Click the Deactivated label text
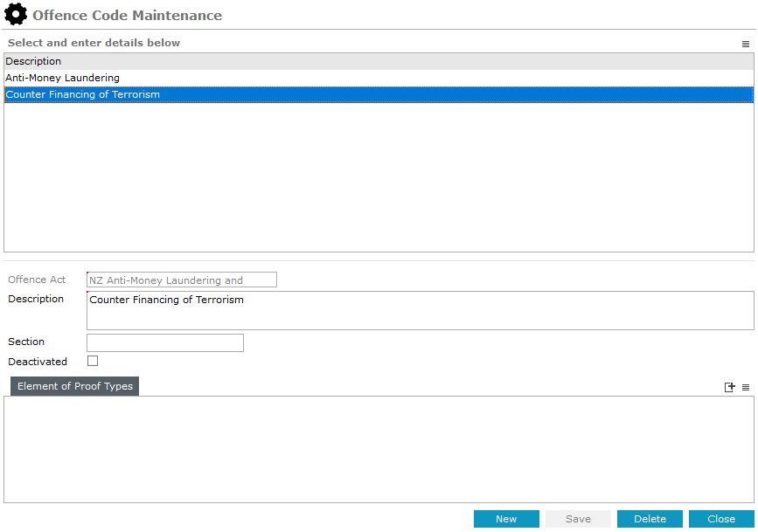The height and width of the screenshot is (532, 758). 38,362
